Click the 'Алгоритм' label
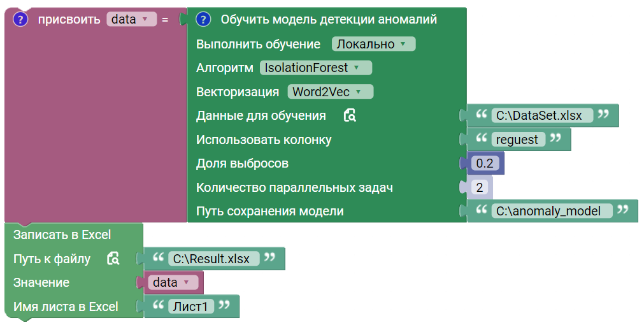The height and width of the screenshot is (325, 644). coord(225,68)
